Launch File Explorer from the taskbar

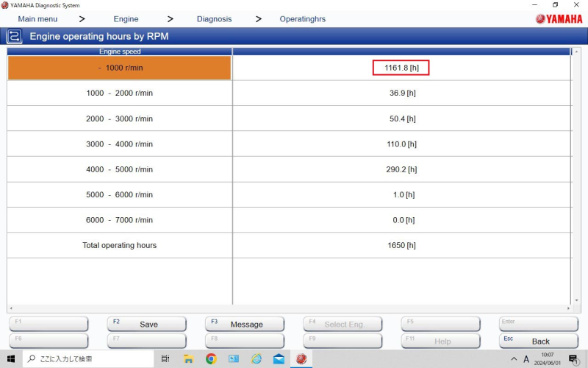(188, 358)
